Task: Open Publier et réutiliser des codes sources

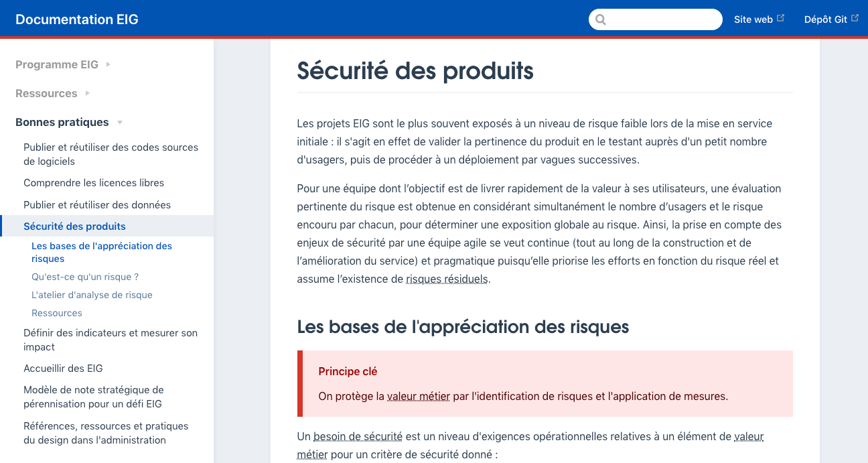Action: [x=111, y=154]
